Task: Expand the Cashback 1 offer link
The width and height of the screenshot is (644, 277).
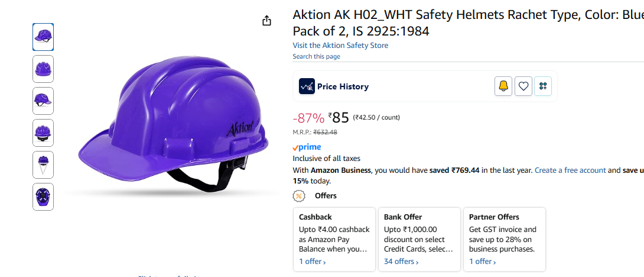Action: coord(312,262)
